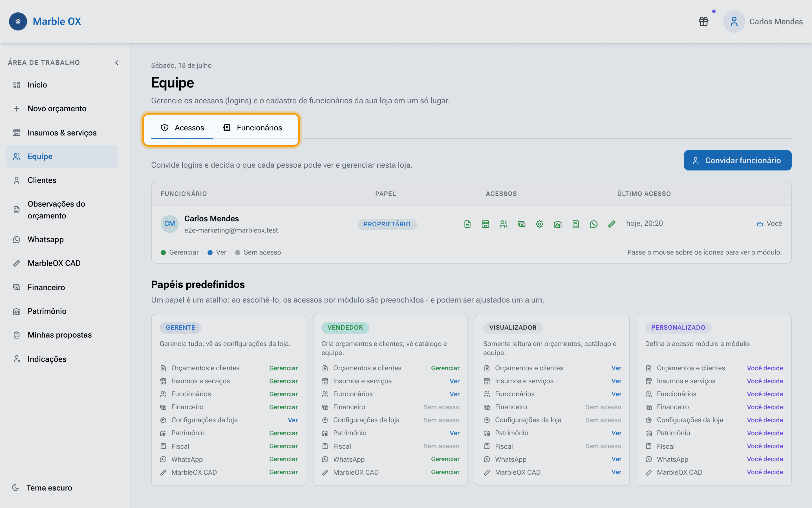Click the gray Sem acesso legend dot
The height and width of the screenshot is (508, 812).
pyautogui.click(x=238, y=252)
